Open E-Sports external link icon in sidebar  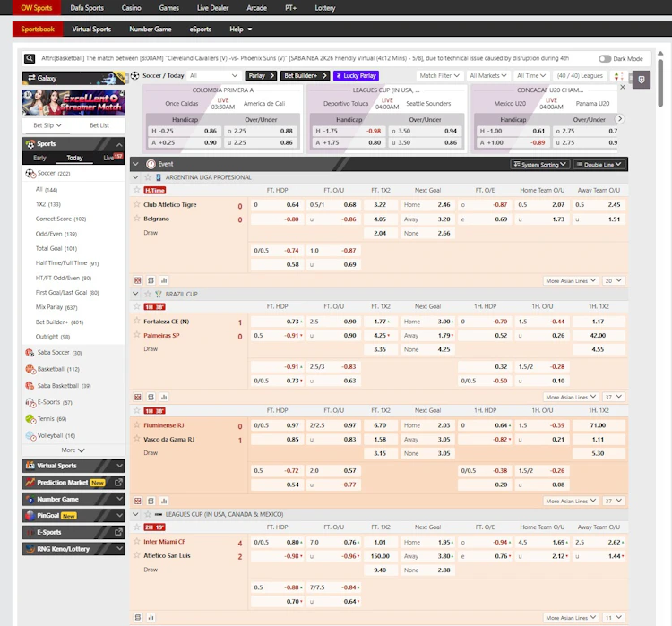(x=118, y=532)
